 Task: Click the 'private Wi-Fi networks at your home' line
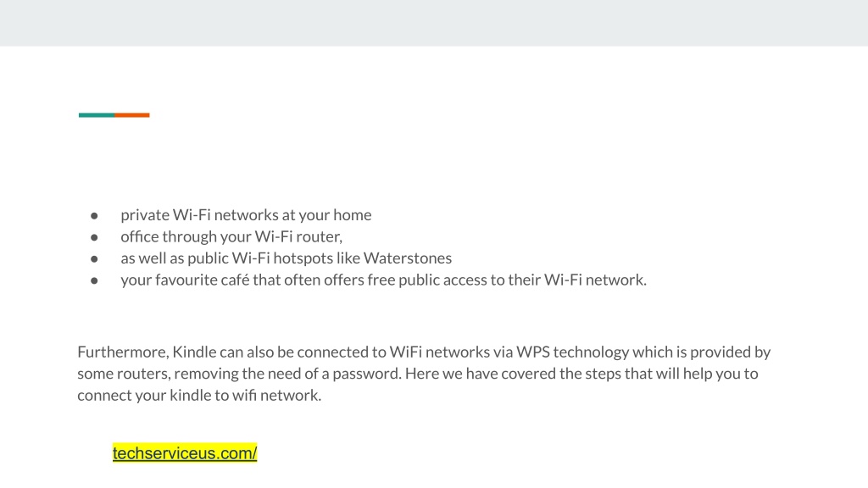tap(246, 214)
